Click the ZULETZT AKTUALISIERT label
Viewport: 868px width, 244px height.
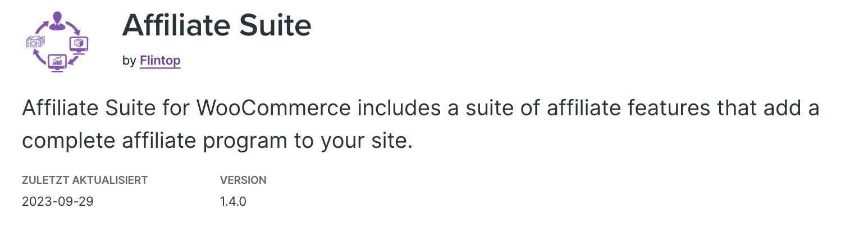coord(85,180)
